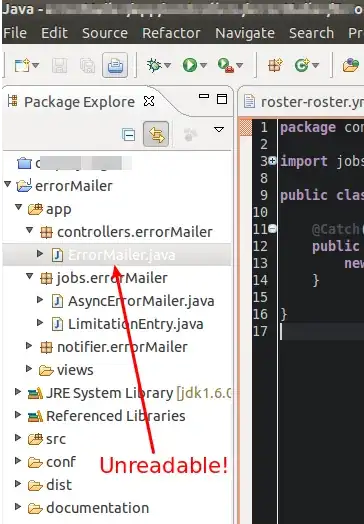Click the Run External Tools icon
The width and height of the screenshot is (364, 524).
pyautogui.click(x=226, y=65)
